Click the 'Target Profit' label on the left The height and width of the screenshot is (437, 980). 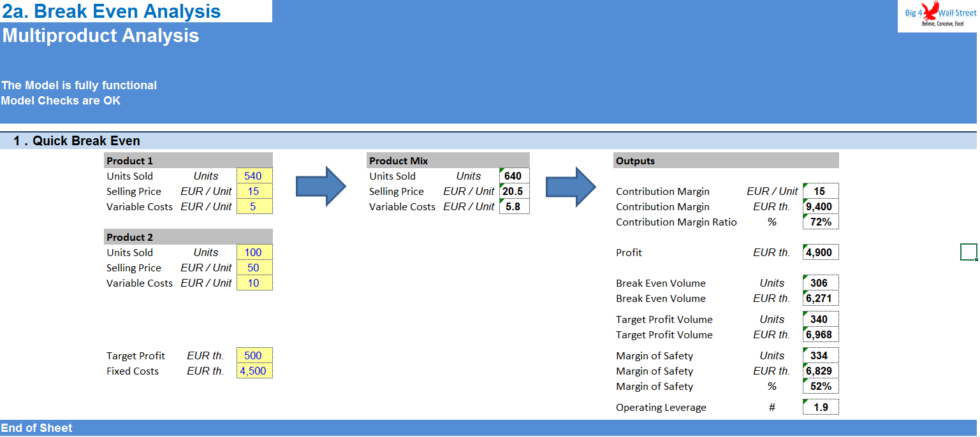(136, 355)
